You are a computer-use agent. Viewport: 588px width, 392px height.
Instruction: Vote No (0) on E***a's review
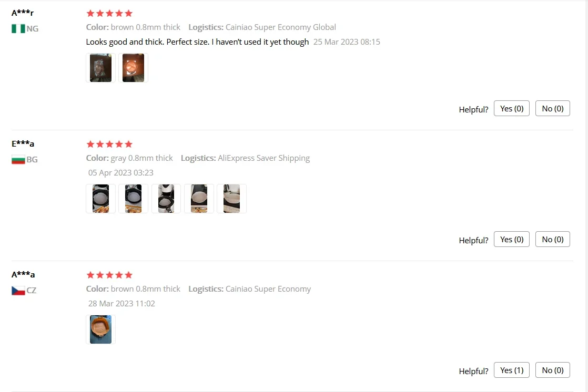click(x=552, y=239)
